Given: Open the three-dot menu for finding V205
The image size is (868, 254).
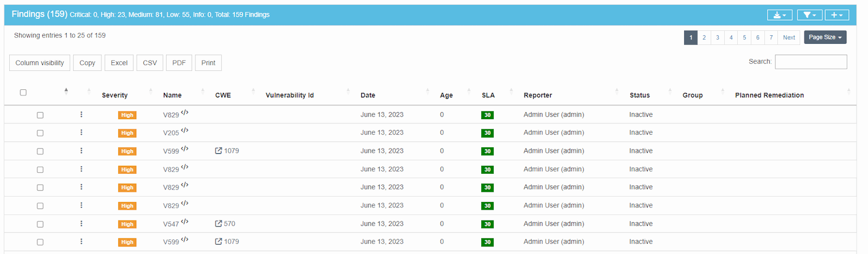Looking at the screenshot, I should click(81, 133).
